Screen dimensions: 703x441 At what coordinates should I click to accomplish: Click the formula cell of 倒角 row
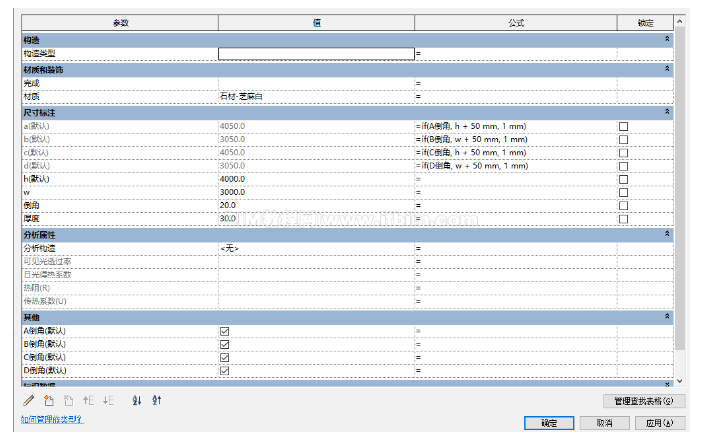tap(516, 206)
